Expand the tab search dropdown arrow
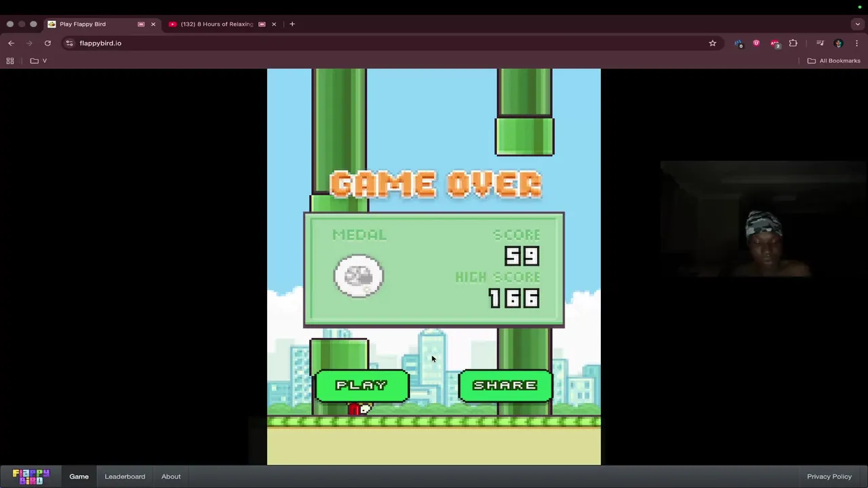The height and width of the screenshot is (488, 868). [858, 24]
